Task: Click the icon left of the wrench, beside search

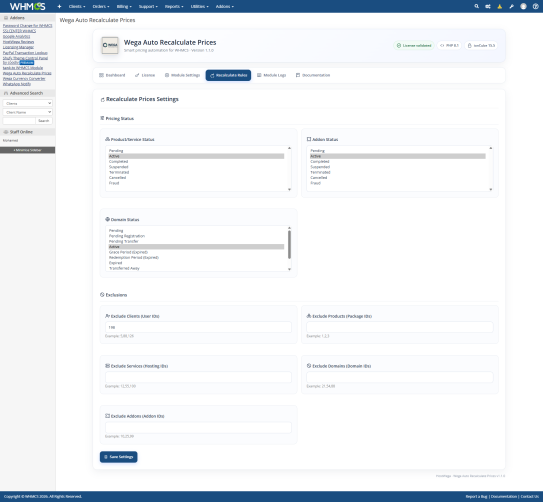Action: pos(488,6)
